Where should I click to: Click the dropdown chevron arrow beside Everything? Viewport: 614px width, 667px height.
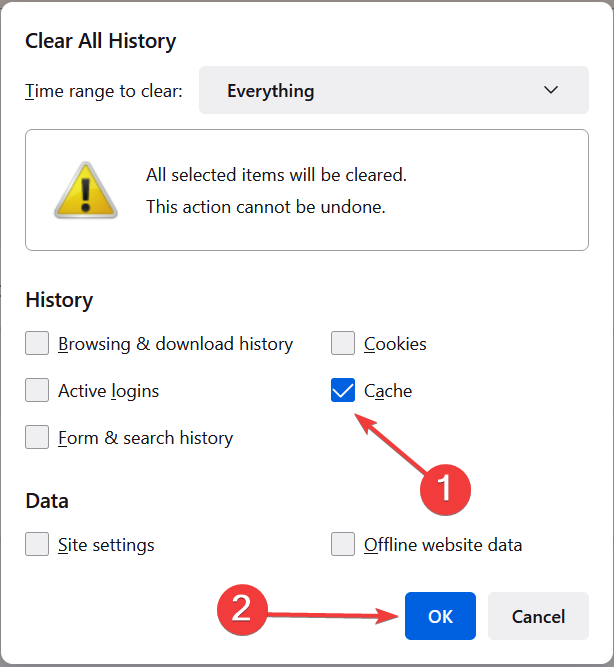(x=551, y=90)
